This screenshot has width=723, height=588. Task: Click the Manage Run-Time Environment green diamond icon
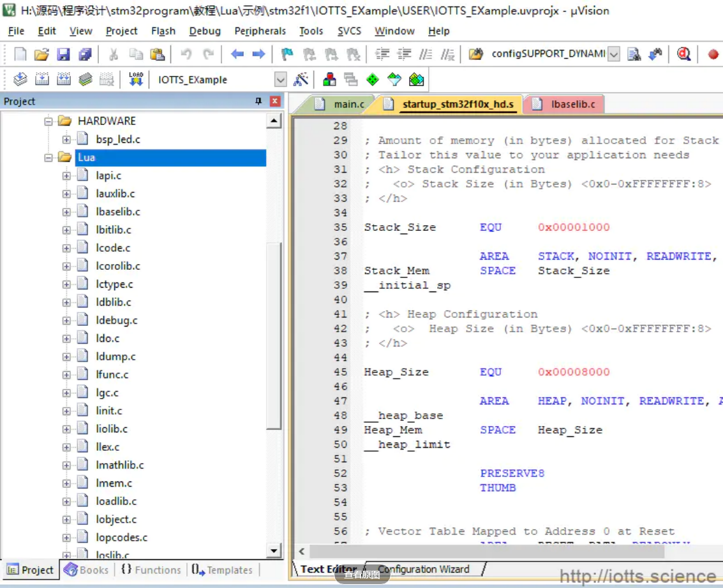pos(373,80)
